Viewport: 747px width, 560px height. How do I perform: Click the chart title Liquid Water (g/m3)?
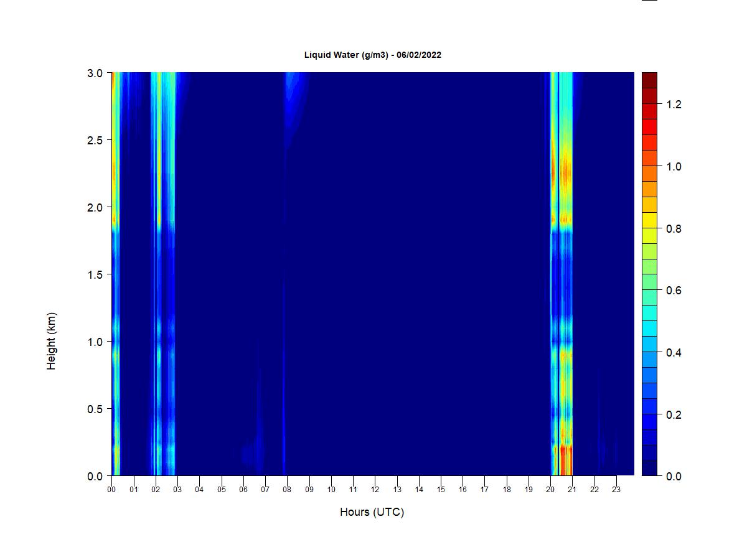(372, 55)
